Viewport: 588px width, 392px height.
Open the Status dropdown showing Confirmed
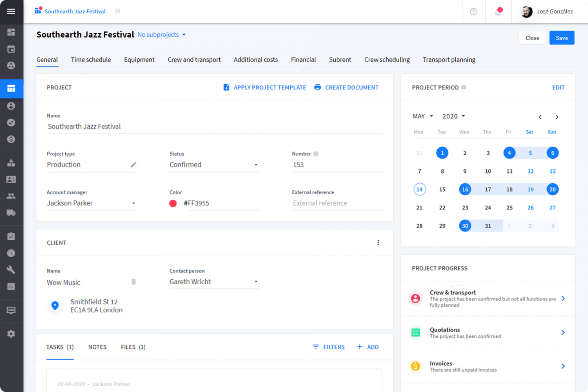(x=214, y=165)
